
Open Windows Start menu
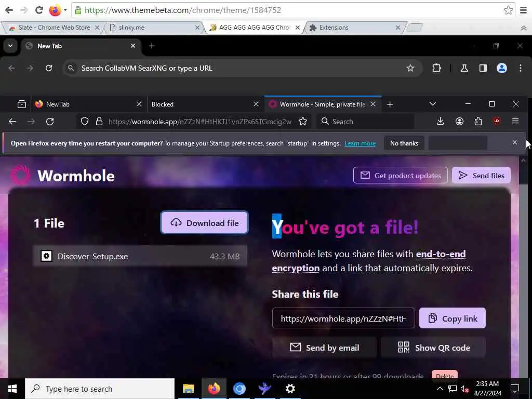pos(12,389)
